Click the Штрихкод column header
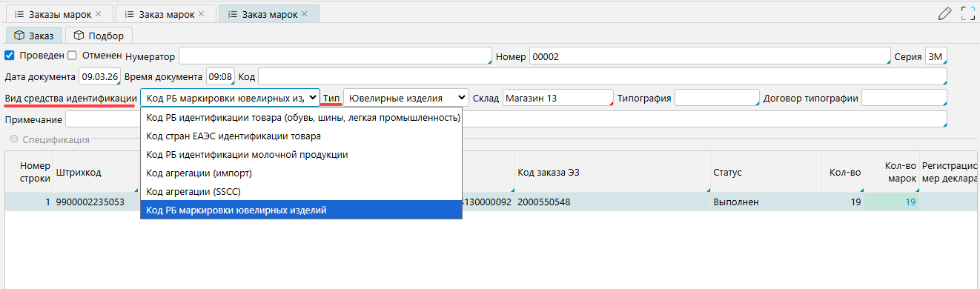Screen dimensions: 980x289 (96, 172)
